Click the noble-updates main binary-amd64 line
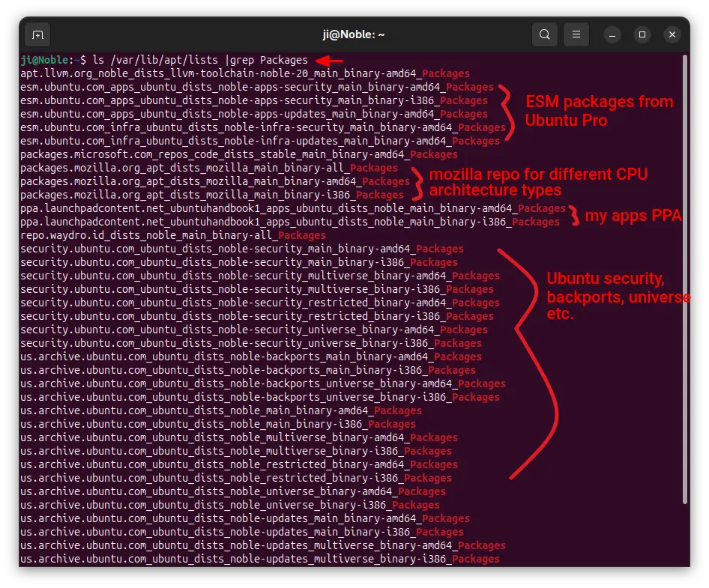709x588 pixels. (245, 518)
